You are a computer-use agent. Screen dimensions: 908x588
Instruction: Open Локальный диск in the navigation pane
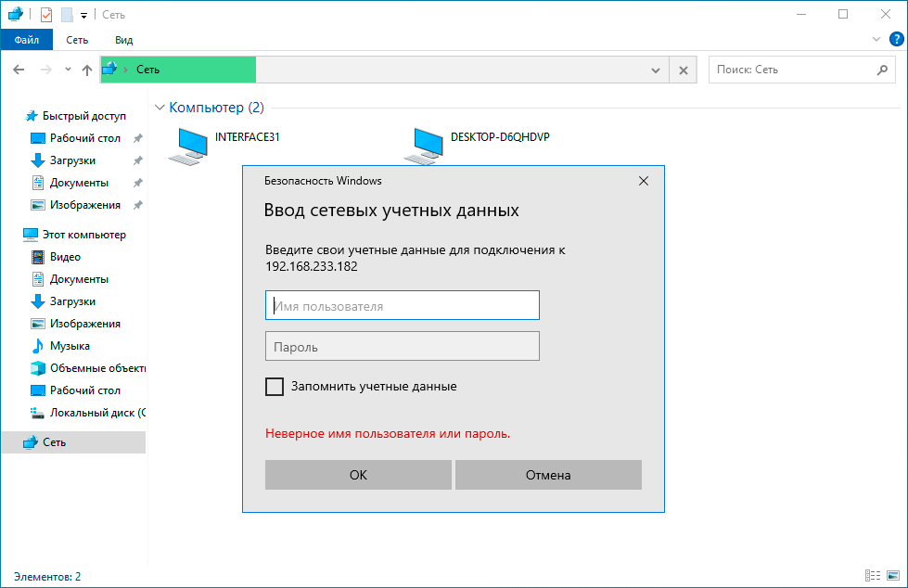97,413
